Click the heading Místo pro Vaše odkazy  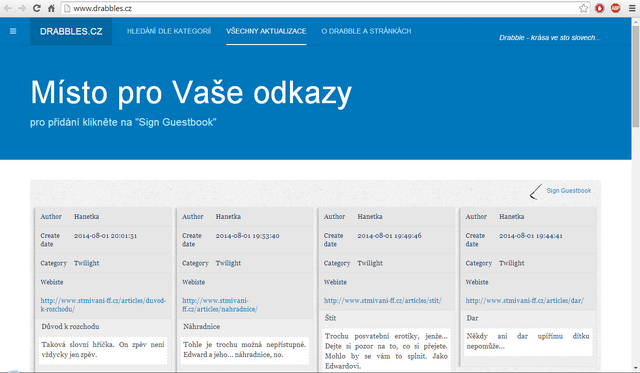(x=191, y=93)
